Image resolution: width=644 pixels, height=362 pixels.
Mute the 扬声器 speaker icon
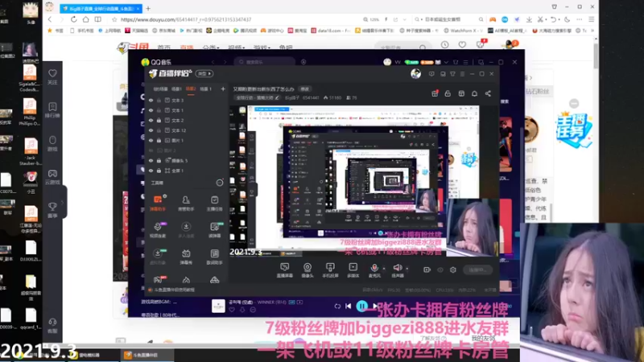[398, 269]
